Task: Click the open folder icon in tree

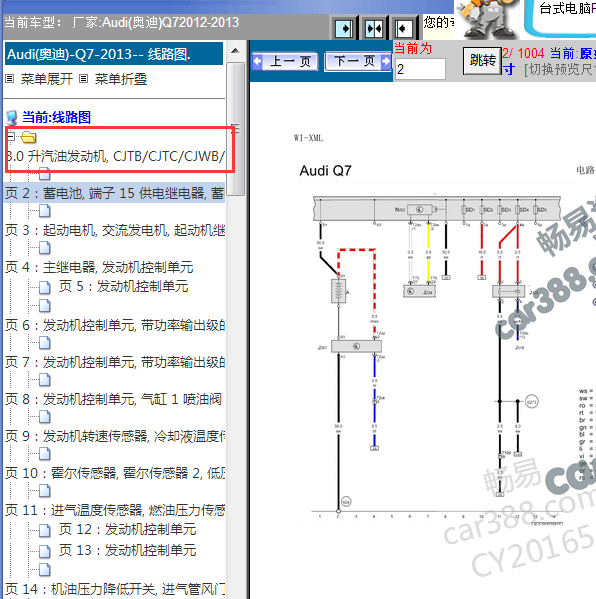Action: point(29,137)
